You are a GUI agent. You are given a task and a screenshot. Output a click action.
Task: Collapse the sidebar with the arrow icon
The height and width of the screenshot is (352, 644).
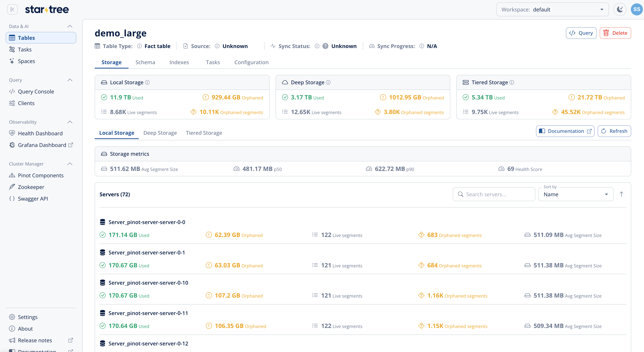point(12,10)
